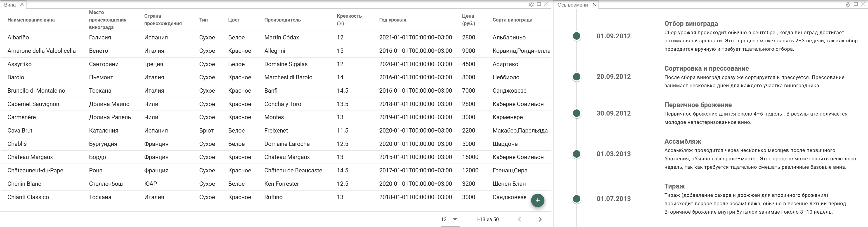The image size is (868, 227).
Task: Close the Вина tab
Action: click(x=22, y=4)
